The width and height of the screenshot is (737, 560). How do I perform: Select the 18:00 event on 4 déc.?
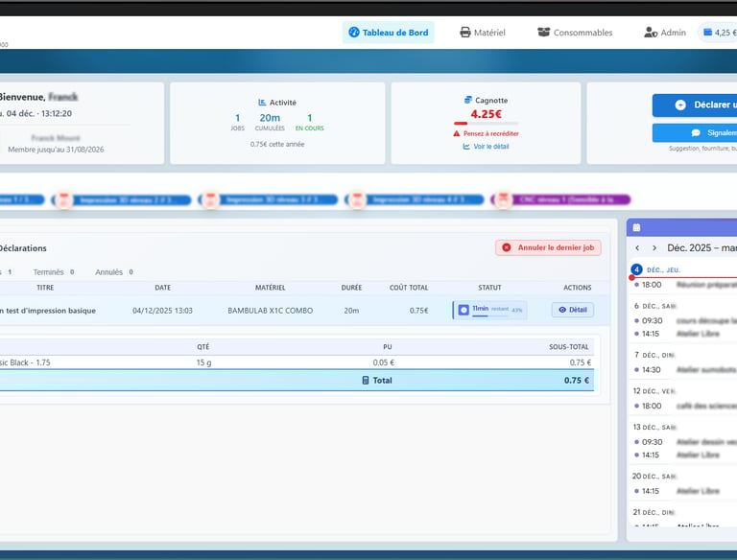[x=685, y=285]
